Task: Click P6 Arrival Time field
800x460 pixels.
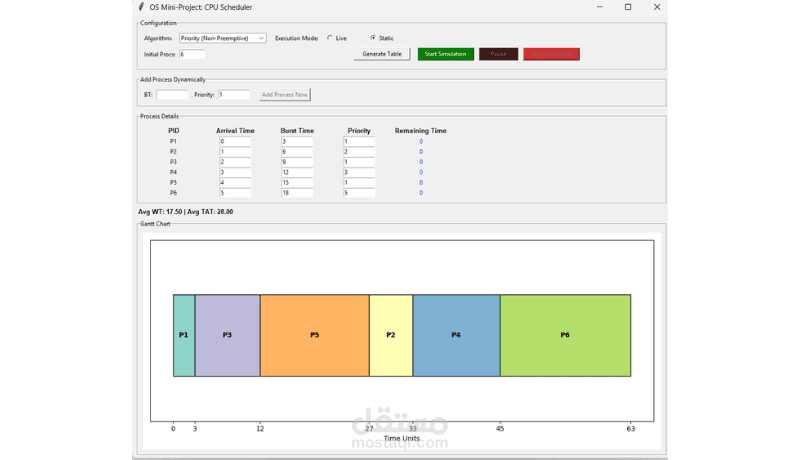Action: [235, 193]
